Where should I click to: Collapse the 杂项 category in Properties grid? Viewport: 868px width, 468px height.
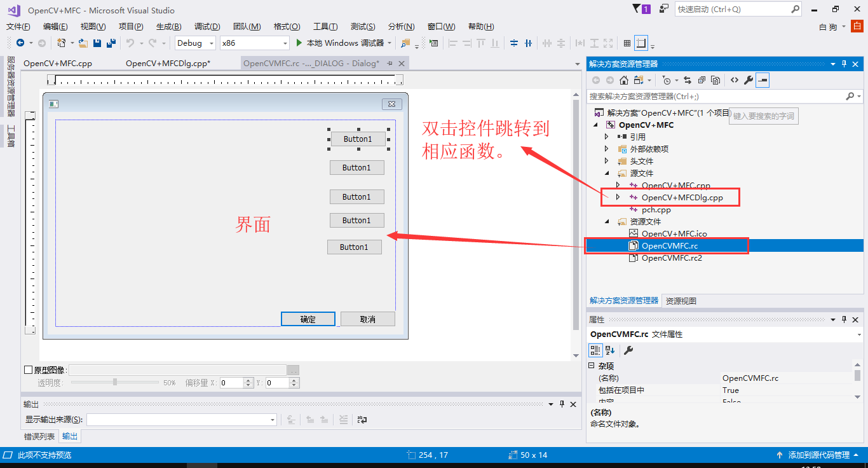(592, 366)
